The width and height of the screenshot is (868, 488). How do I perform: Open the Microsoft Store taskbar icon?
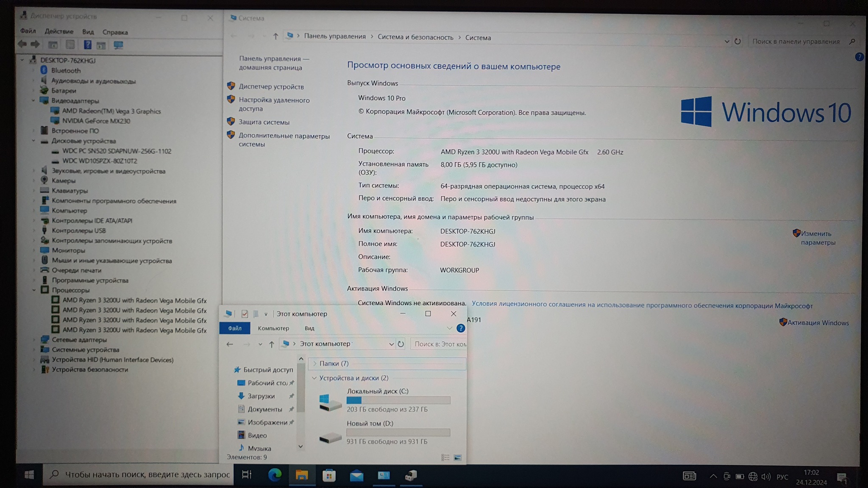[x=329, y=475]
